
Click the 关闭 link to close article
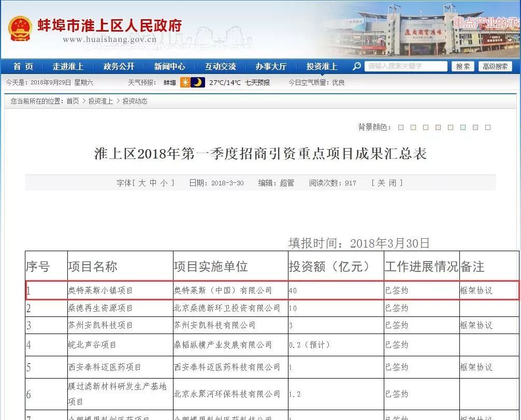pos(386,183)
